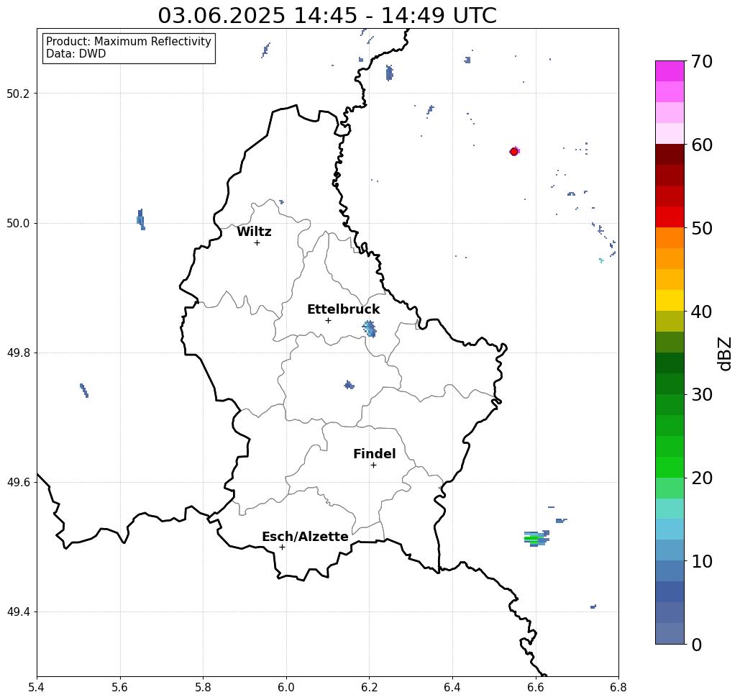The image size is (740, 700).
Task: Click the 50 tick label on colorbar
Action: tap(702, 228)
